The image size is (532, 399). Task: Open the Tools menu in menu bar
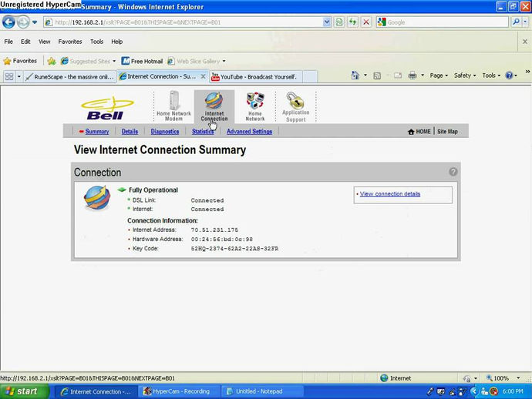point(96,42)
